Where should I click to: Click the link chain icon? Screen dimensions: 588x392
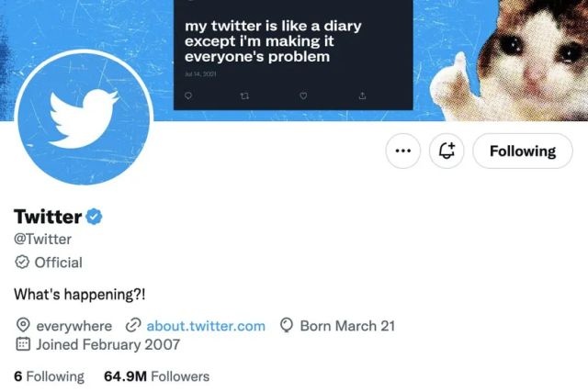[x=132, y=326]
